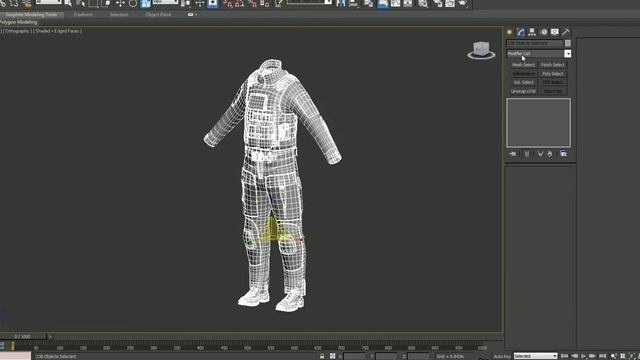Screen dimensions: 640x360
Task: Open the named selection sets dropdown
Action: click(x=309, y=2)
